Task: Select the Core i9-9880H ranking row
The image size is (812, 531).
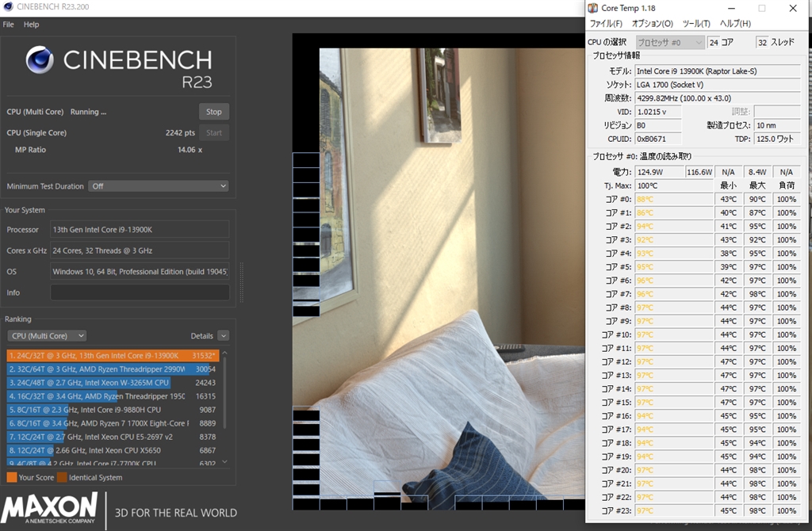Action: click(x=113, y=410)
